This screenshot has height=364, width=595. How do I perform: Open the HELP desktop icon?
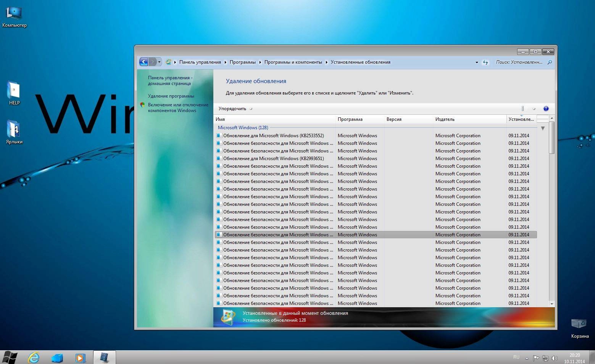14,93
